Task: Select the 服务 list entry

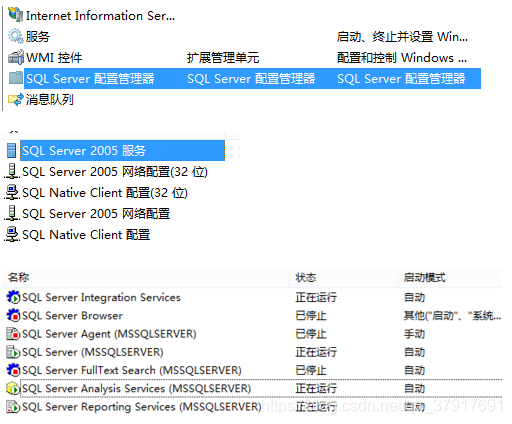Action: pos(38,36)
